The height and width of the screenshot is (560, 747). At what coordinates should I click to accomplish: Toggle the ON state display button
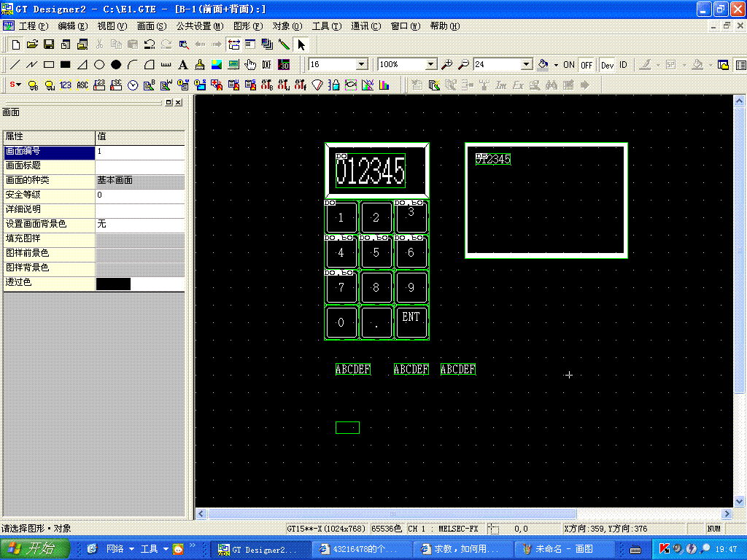pyautogui.click(x=569, y=65)
